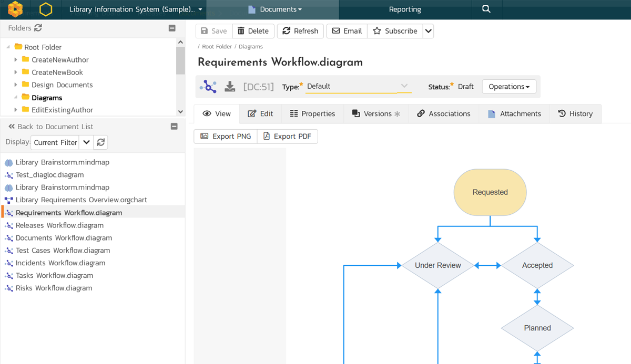Collapse the document list panel minus button

175,127
